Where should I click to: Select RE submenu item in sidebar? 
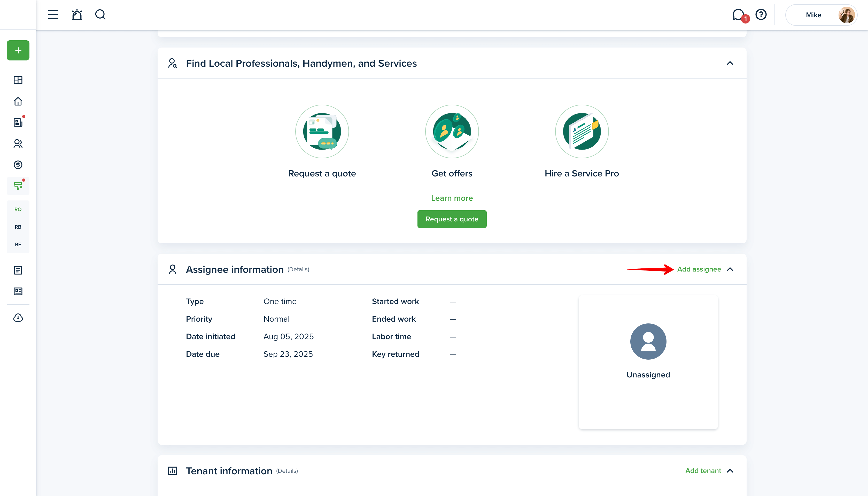point(18,245)
